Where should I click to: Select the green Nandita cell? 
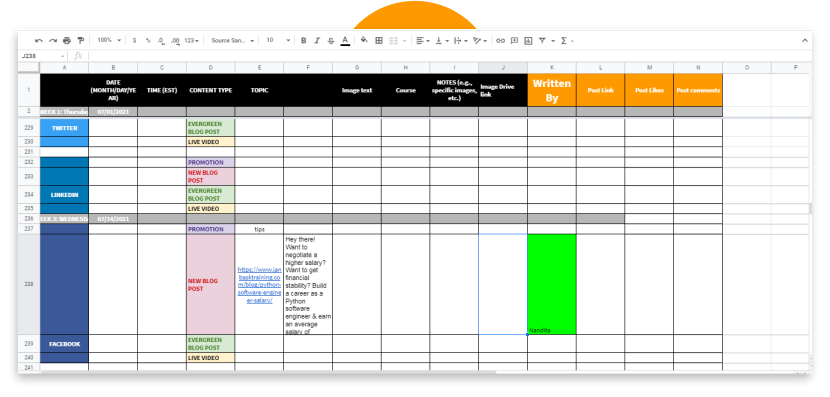[552, 284]
